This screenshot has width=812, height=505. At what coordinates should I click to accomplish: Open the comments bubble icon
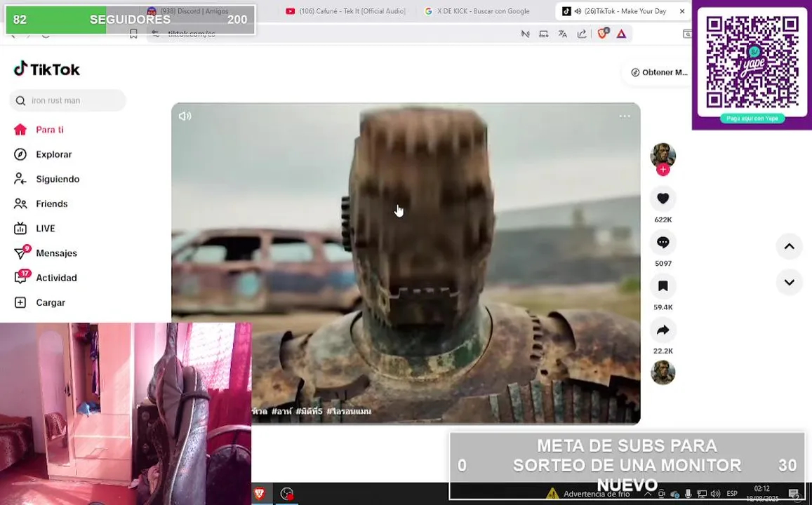click(663, 242)
